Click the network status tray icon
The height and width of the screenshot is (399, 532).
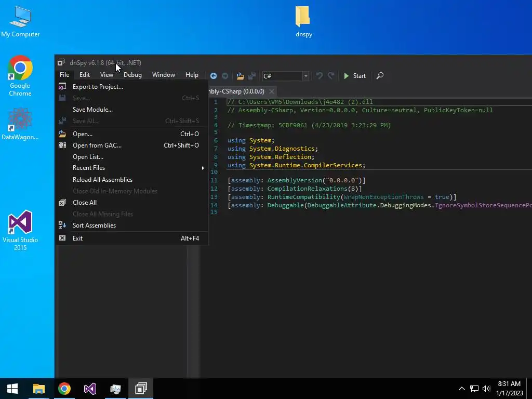pyautogui.click(x=474, y=389)
